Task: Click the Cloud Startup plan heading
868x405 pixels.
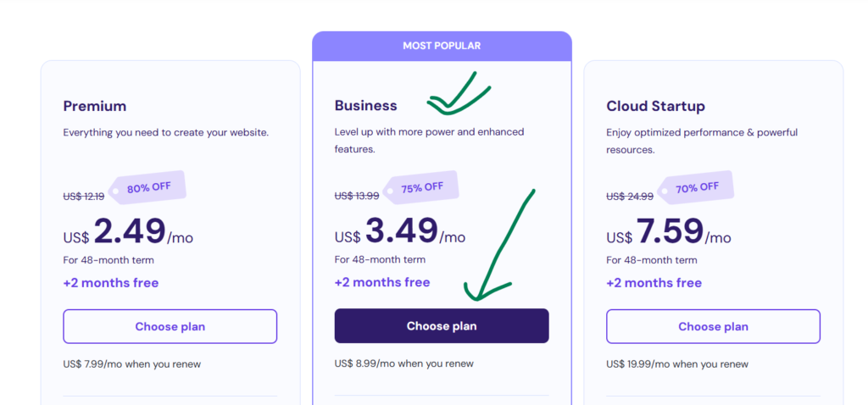Action: coord(655,106)
